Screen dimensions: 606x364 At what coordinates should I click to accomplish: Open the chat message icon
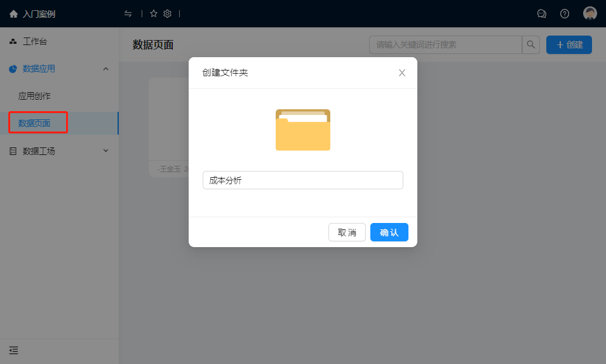542,14
